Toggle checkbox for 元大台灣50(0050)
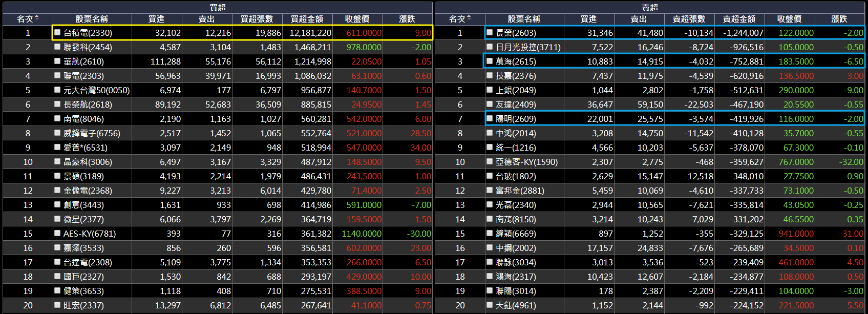Viewport: 868px width, 314px height. click(x=58, y=90)
